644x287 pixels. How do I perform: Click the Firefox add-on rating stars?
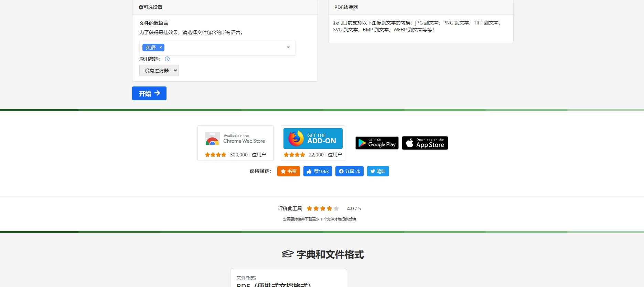coord(294,155)
